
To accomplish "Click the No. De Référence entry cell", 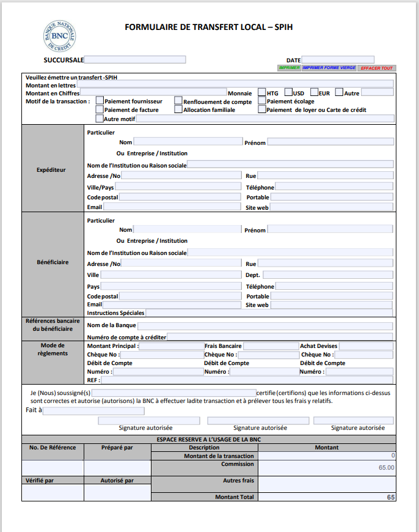I will point(53,468).
